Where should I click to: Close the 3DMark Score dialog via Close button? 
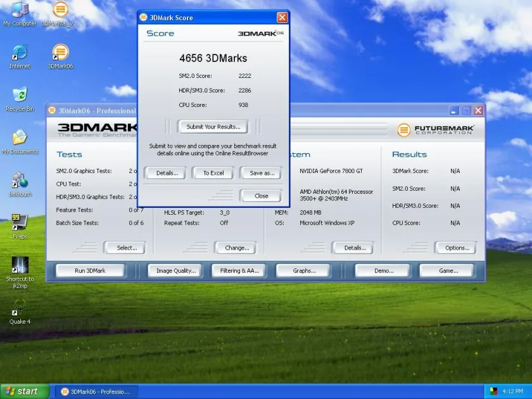click(x=261, y=196)
